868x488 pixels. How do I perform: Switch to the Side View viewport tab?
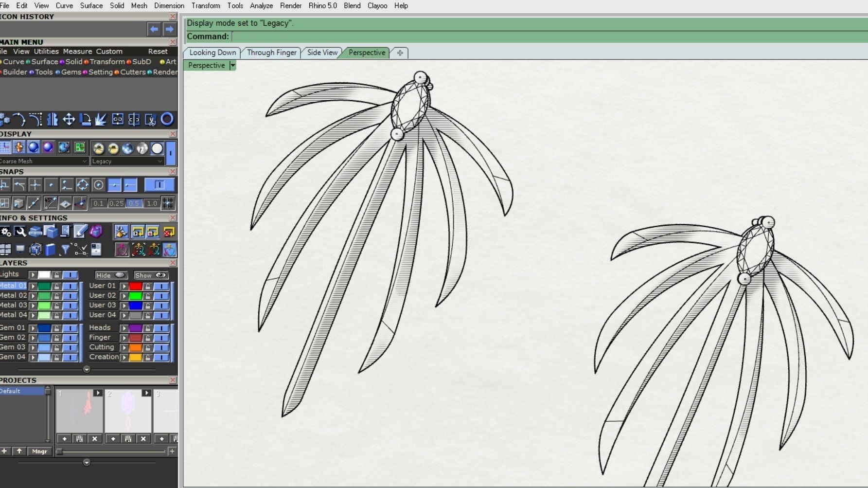(x=322, y=53)
